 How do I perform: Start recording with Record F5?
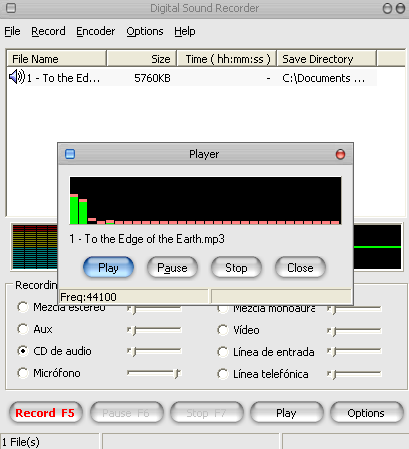point(45,413)
